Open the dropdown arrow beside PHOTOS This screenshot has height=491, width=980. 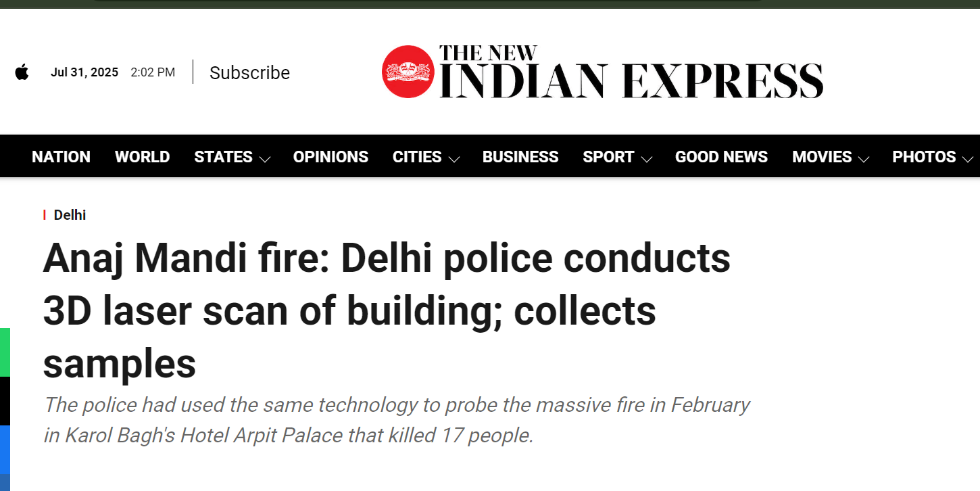tap(968, 159)
